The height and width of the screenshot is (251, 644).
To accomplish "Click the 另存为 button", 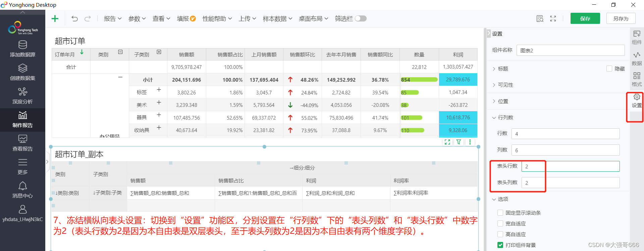I will 621,18.
